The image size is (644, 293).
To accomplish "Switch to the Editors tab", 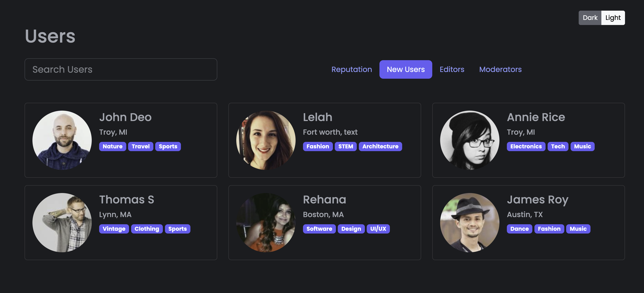I will click(452, 69).
